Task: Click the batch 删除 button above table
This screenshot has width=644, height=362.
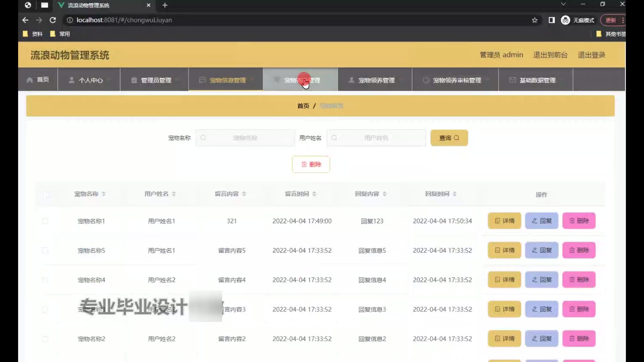Action: pyautogui.click(x=311, y=164)
